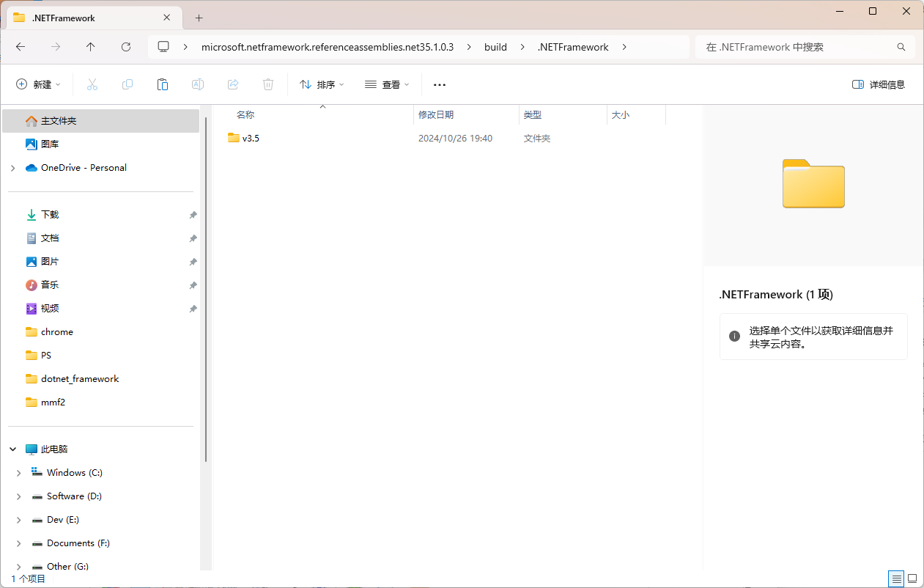Expand the Other (G:) drive node
924x588 pixels.
19,567
